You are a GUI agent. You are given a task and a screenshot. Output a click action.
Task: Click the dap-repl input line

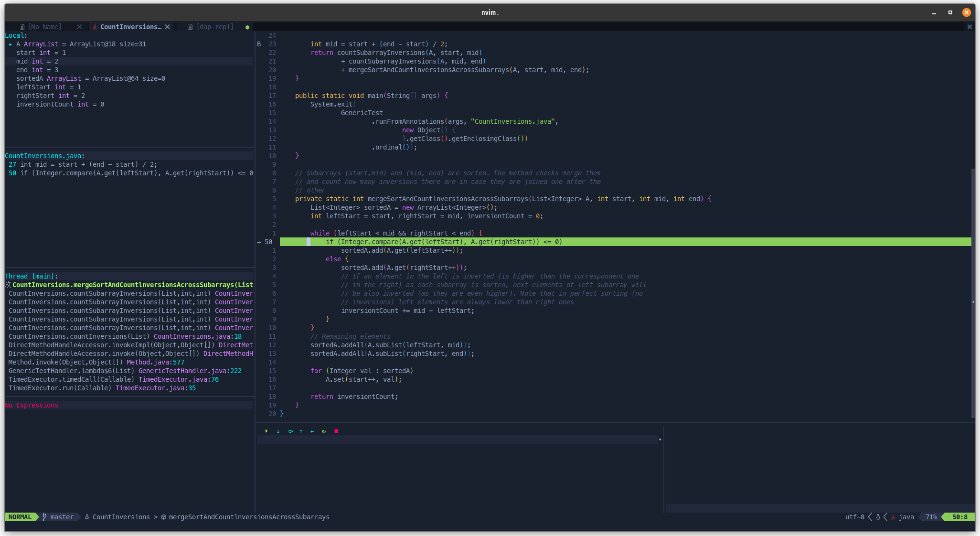tap(458, 440)
